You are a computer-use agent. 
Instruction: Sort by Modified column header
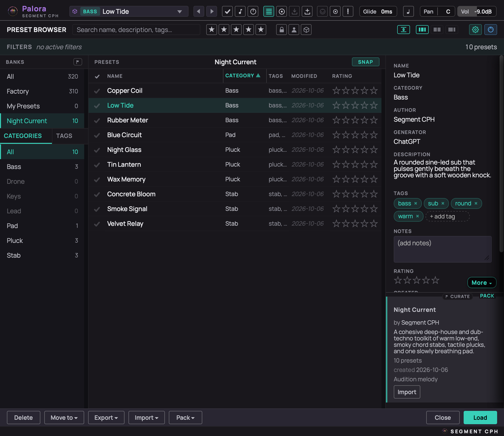304,76
